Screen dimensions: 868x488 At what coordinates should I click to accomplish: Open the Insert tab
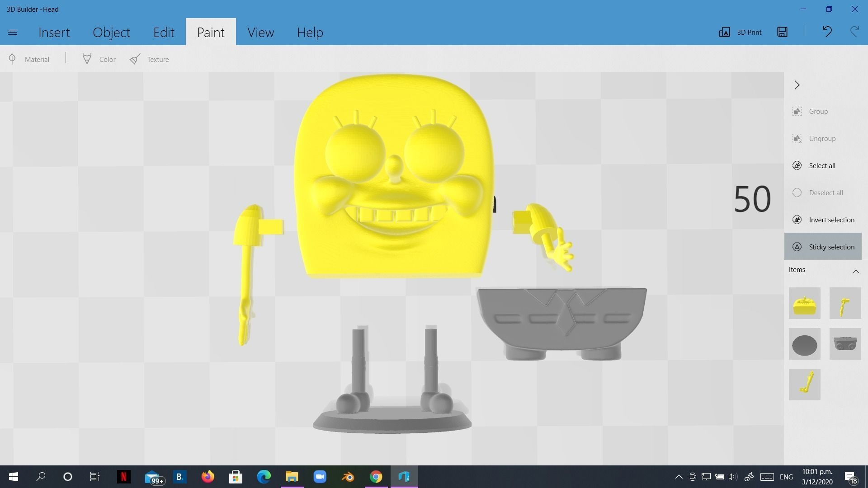pos(54,32)
